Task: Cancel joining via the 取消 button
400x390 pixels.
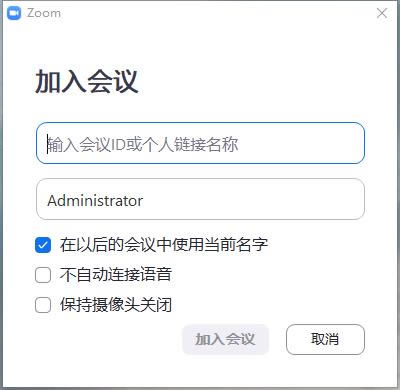Action: point(325,339)
